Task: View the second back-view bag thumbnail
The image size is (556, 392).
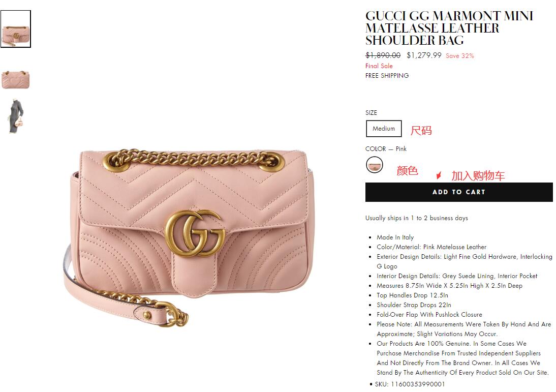Action: [x=16, y=79]
